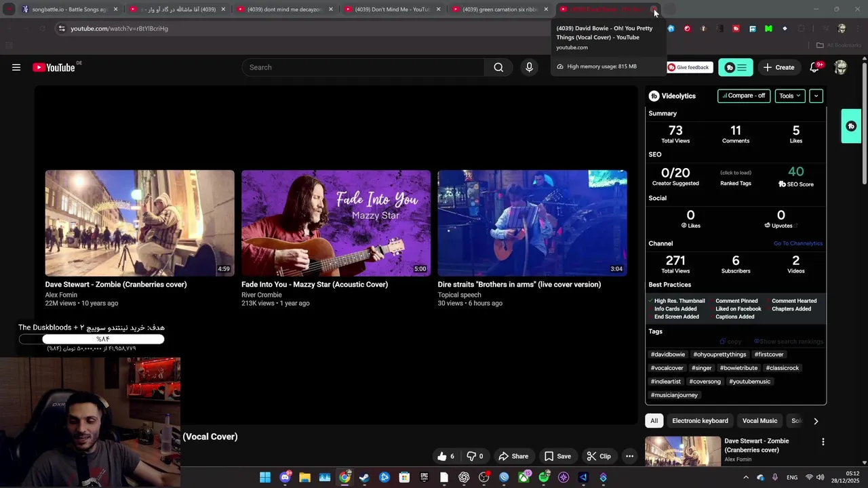This screenshot has width=868, height=488.
Task: Close the current David Bowie tab
Action: [654, 9]
